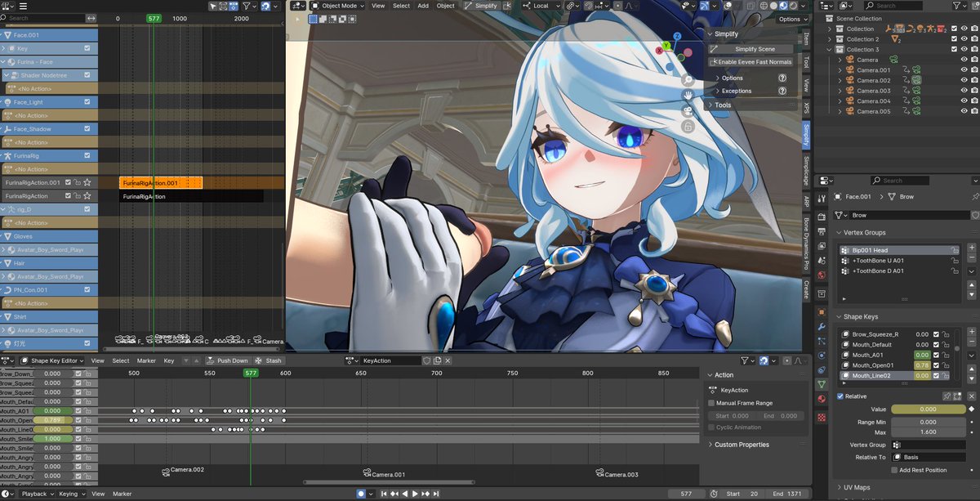Image resolution: width=980 pixels, height=501 pixels.
Task: Click the play button in the timeline
Action: [415, 493]
